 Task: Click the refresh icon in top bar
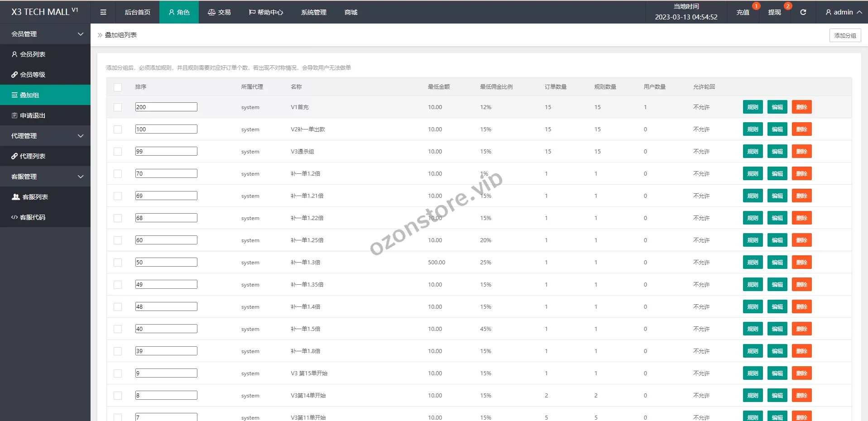point(803,12)
